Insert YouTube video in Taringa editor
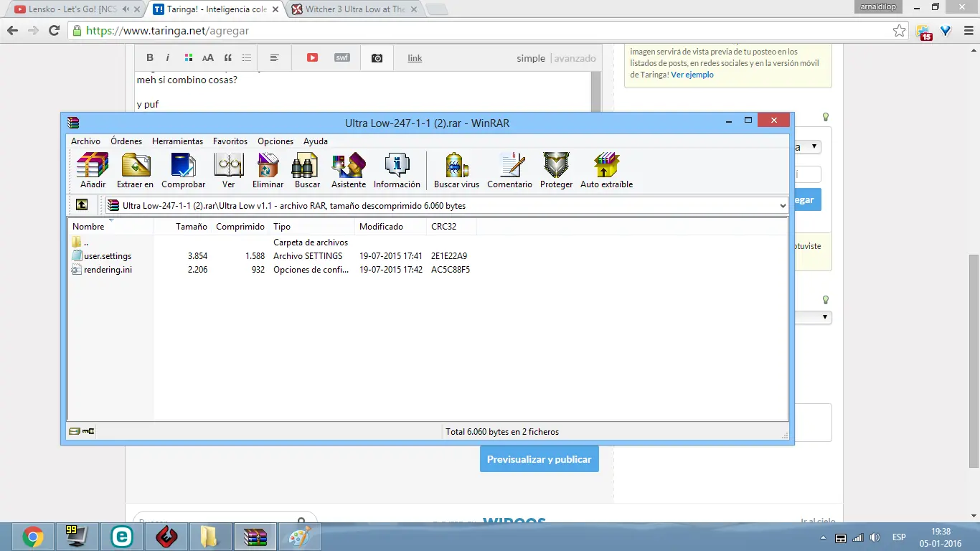 (x=312, y=57)
